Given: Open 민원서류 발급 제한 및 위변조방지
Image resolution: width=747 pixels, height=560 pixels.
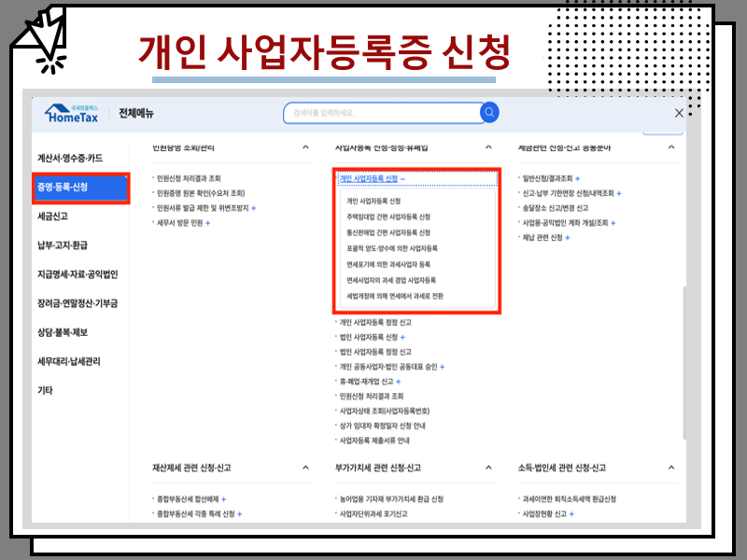Looking at the screenshot, I should (x=203, y=208).
